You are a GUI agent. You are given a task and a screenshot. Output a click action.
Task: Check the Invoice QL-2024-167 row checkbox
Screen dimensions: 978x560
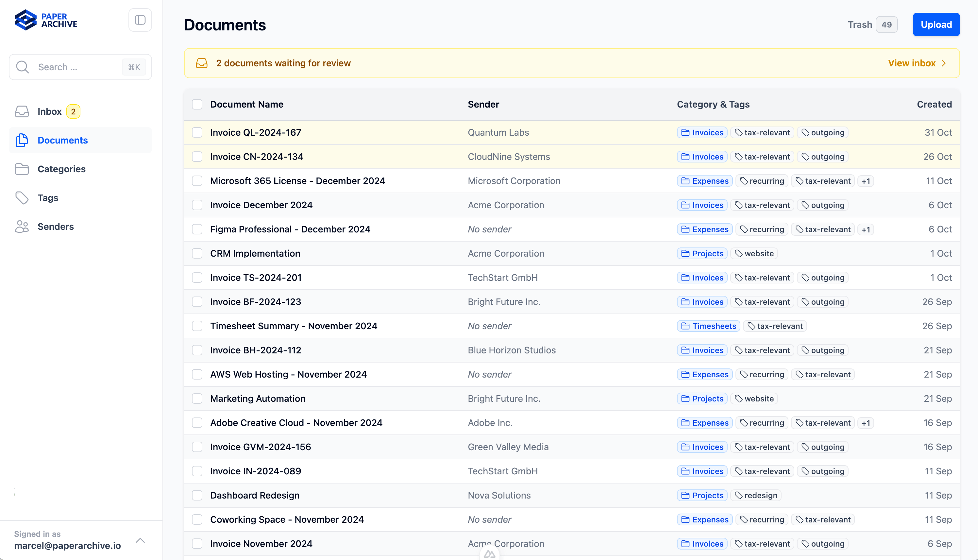pos(197,132)
